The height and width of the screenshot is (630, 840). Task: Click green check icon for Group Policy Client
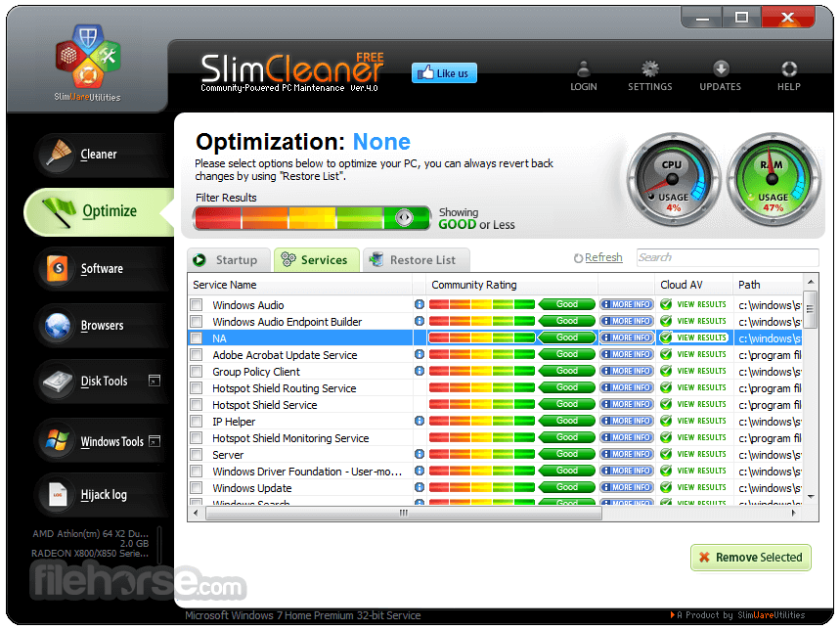(x=666, y=371)
